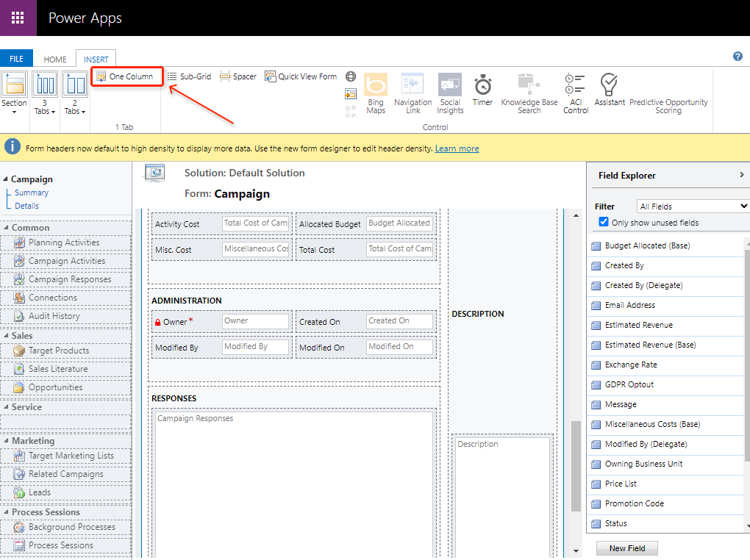
Task: Add a Spacer to the form
Action: click(x=238, y=76)
